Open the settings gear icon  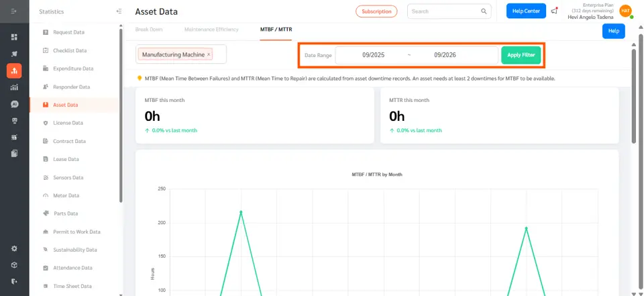[x=14, y=248]
